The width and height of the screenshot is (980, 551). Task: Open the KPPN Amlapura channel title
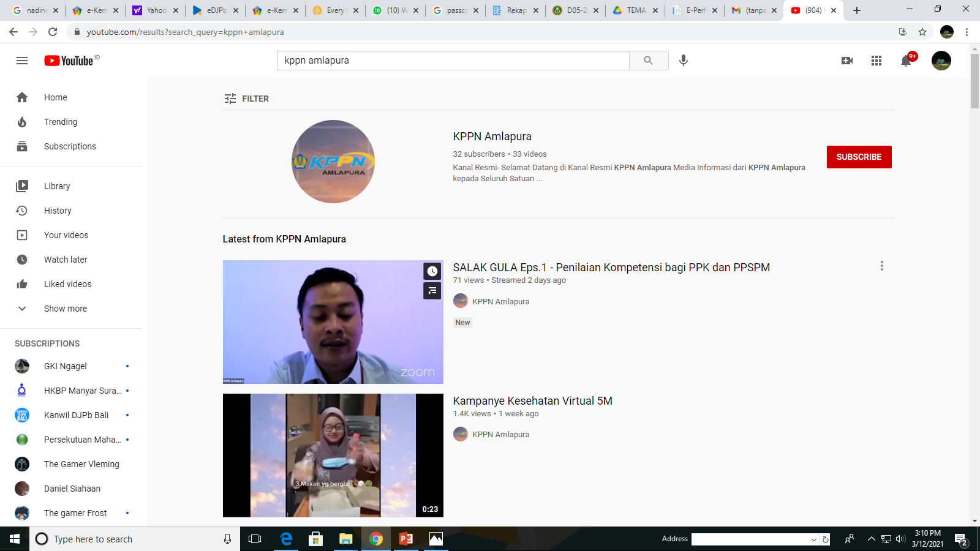[492, 137]
